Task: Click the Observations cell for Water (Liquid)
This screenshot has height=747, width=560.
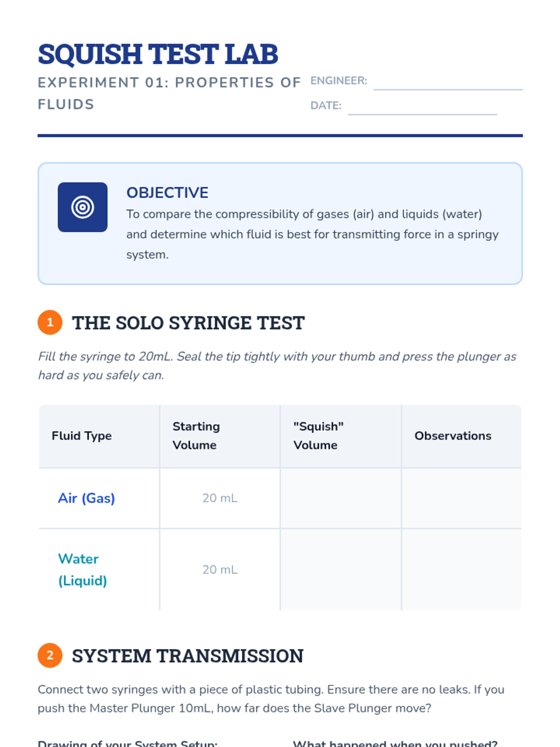Action: click(461, 570)
